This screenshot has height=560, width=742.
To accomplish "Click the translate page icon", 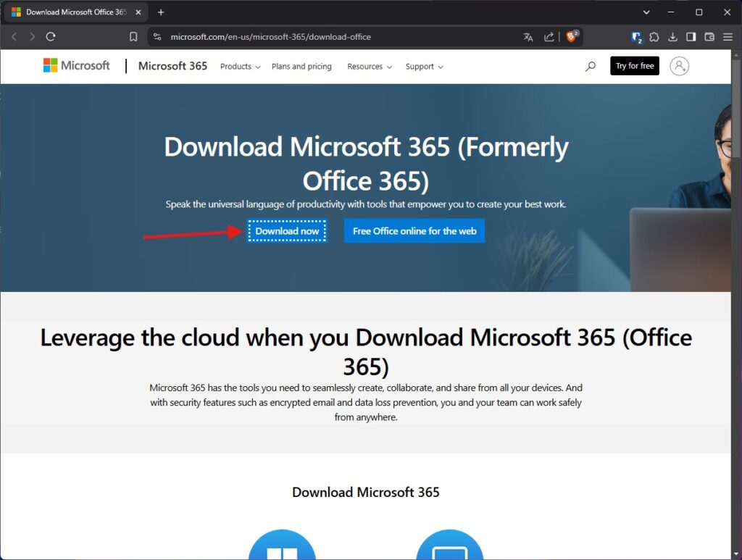I will 528,37.
